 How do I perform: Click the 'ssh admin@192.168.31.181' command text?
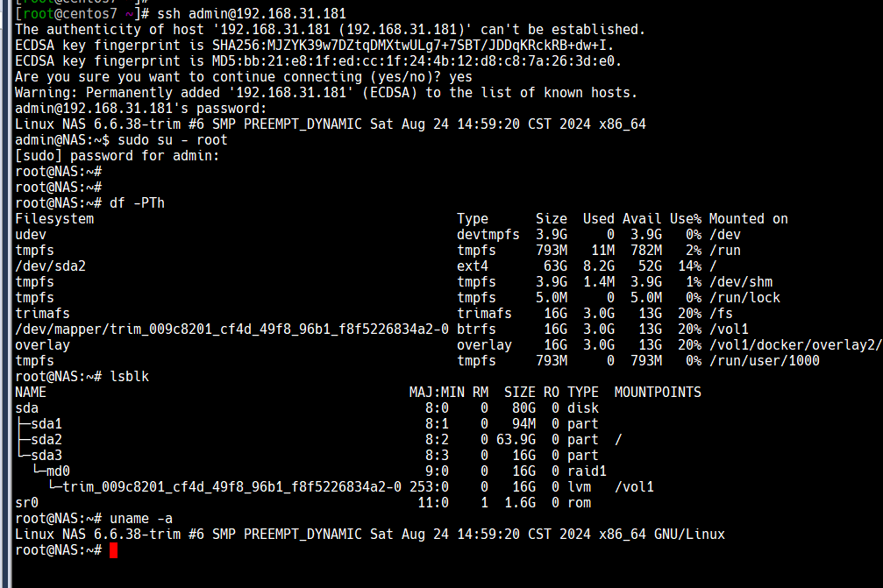pos(252,13)
